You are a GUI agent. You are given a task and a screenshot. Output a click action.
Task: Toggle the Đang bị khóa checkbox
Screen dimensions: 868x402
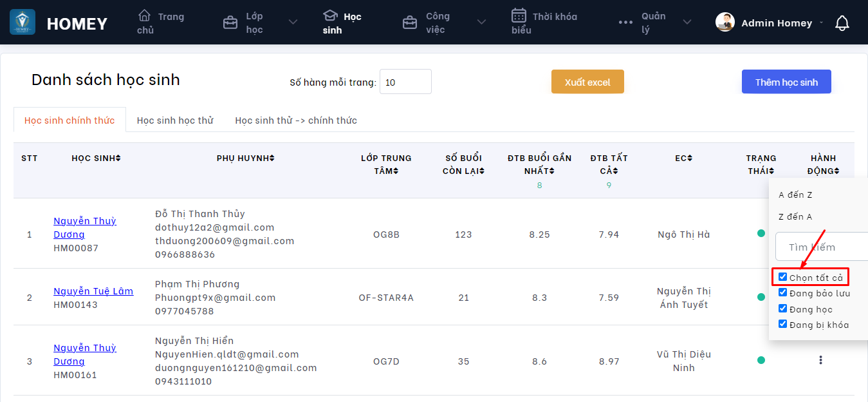click(783, 324)
